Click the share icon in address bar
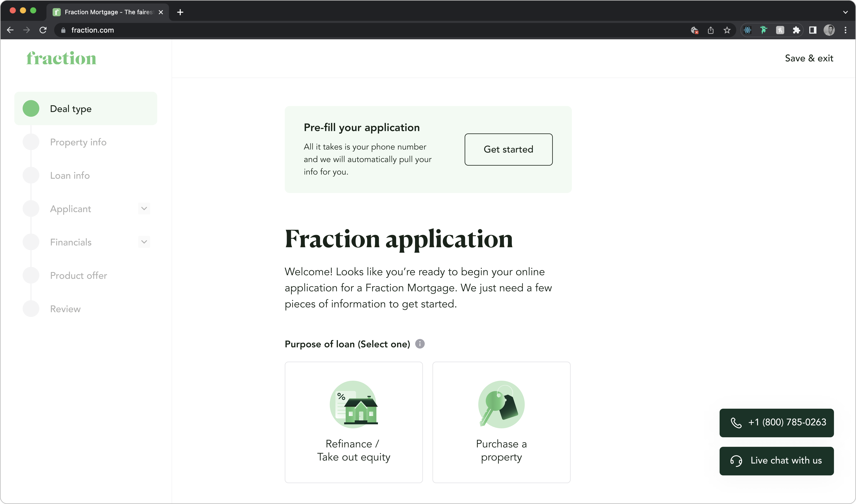856x504 pixels. (x=711, y=30)
